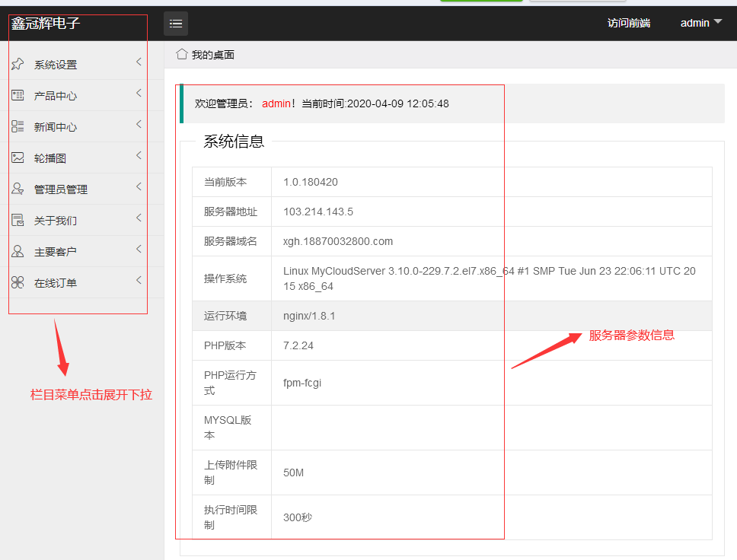Viewport: 737px width, 560px height.
Task: Select the 轮播图 menu item
Action: [50, 158]
